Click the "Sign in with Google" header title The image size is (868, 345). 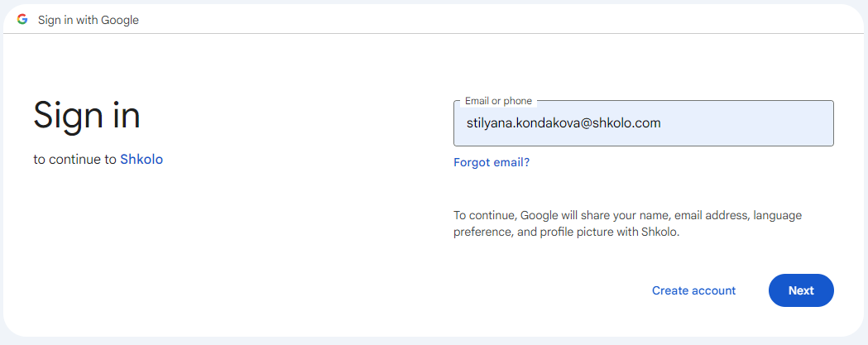88,20
